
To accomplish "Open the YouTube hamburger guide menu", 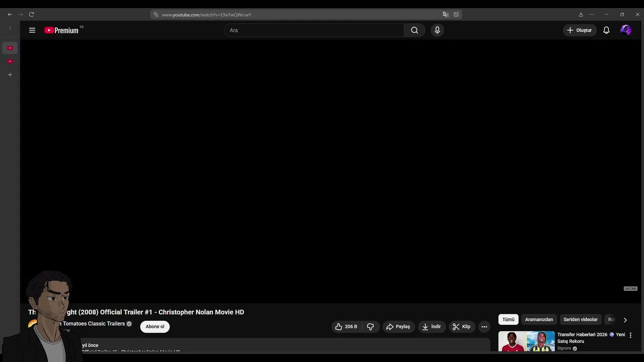I will coord(32,30).
